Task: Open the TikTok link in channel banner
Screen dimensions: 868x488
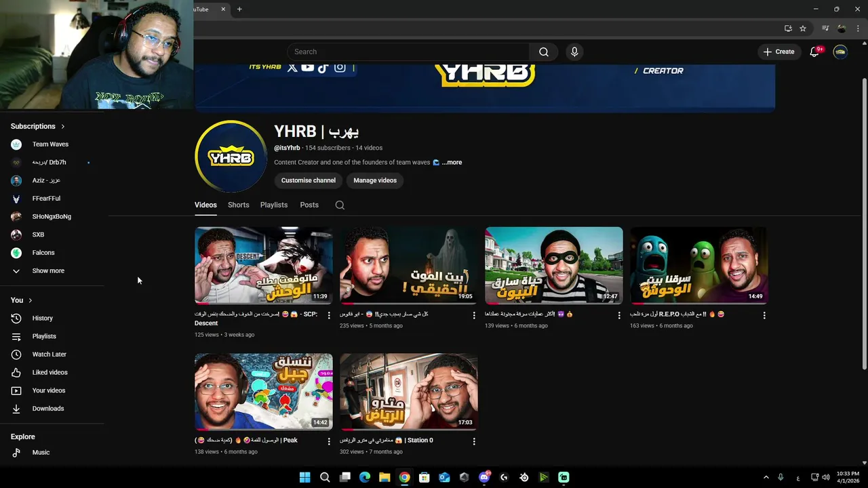Action: (323, 67)
